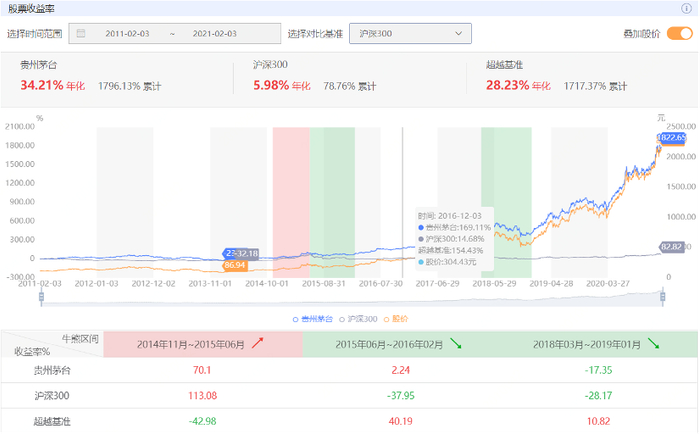Viewport: 700px width, 434px height.
Task: Click green down arrow beside 2015年06月~2016年02月
Action: click(456, 343)
